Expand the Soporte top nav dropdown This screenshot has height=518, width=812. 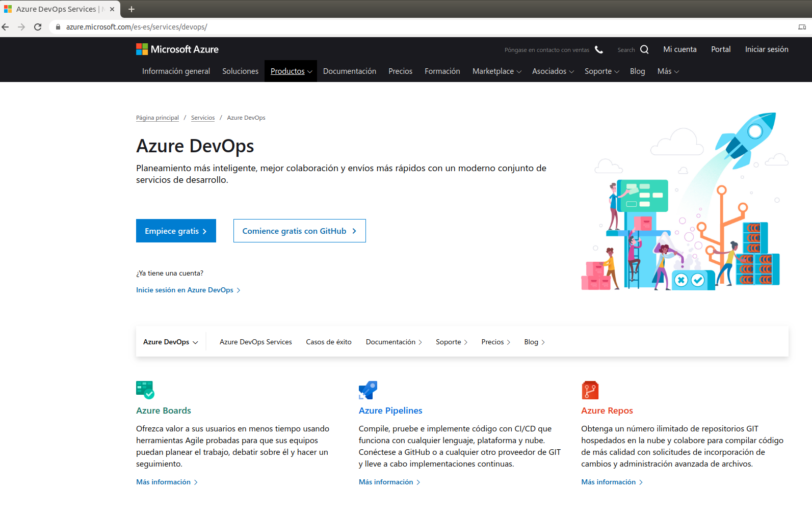[x=602, y=71]
